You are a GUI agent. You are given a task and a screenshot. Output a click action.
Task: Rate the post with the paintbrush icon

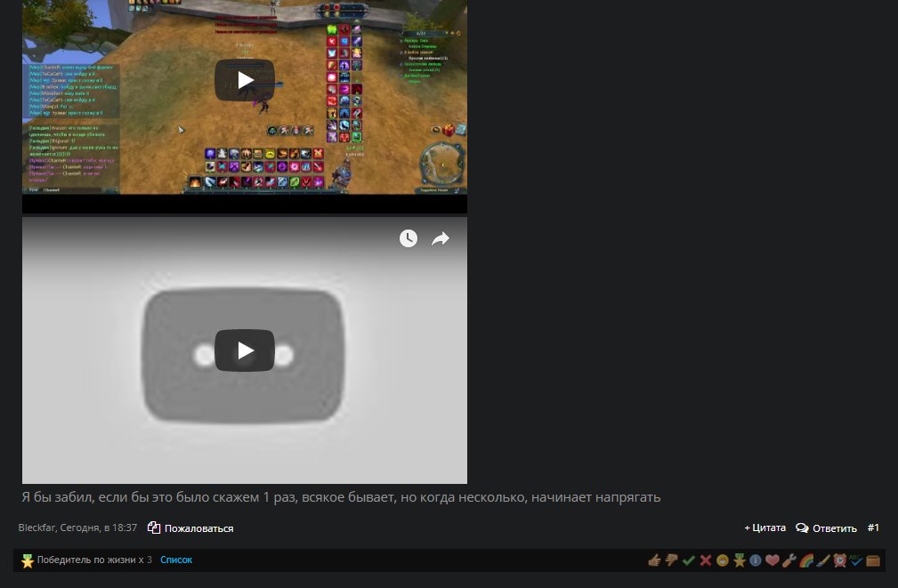(823, 560)
